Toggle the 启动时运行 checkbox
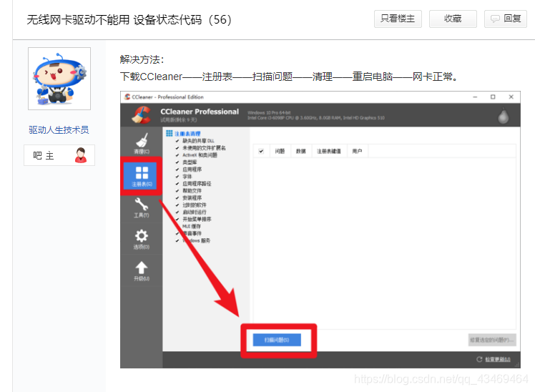The width and height of the screenshot is (535, 392). [177, 212]
